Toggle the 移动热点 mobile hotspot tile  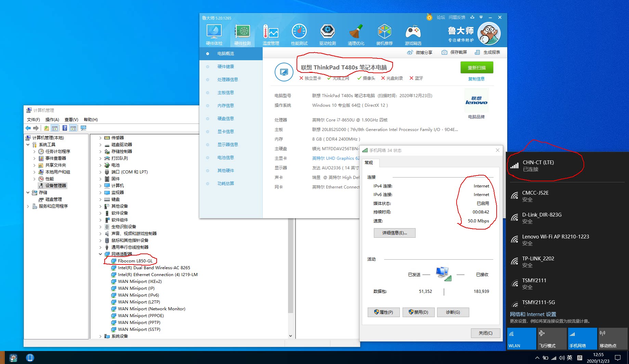612,338
